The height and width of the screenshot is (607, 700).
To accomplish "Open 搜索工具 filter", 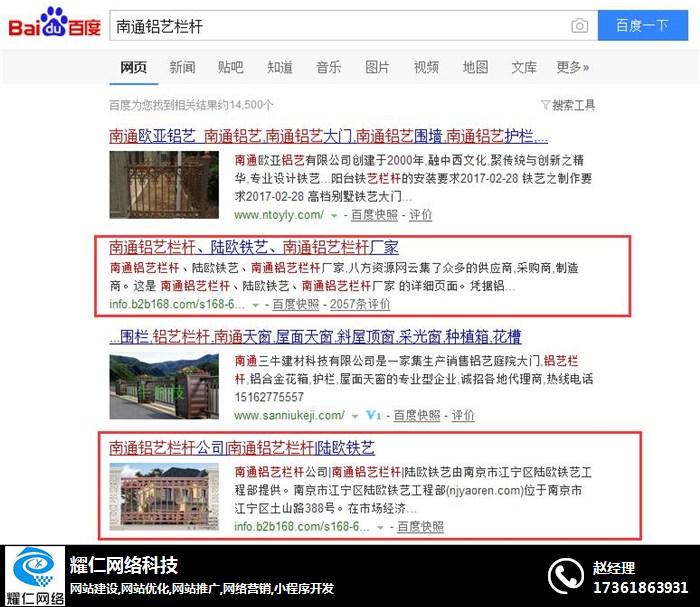I will click(x=573, y=105).
